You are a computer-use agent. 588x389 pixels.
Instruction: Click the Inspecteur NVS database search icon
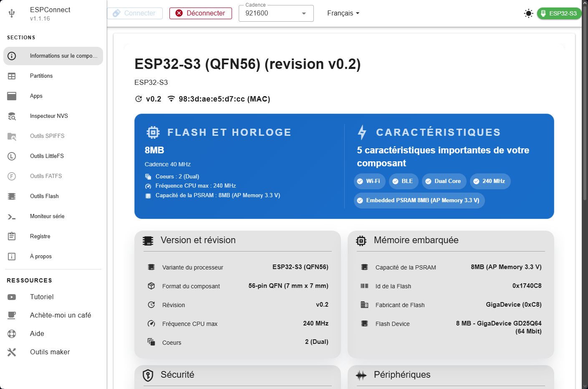pyautogui.click(x=12, y=116)
